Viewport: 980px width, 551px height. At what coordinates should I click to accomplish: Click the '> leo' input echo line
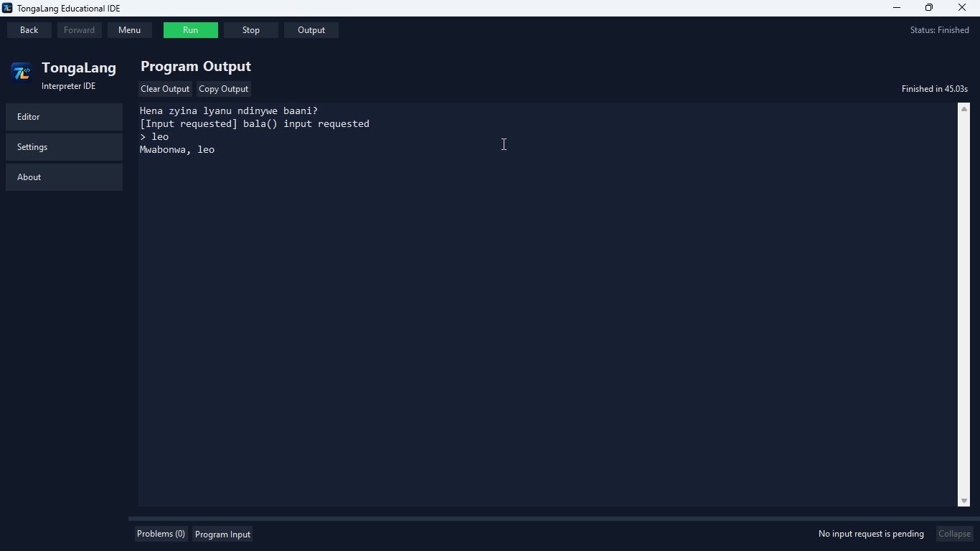[154, 137]
